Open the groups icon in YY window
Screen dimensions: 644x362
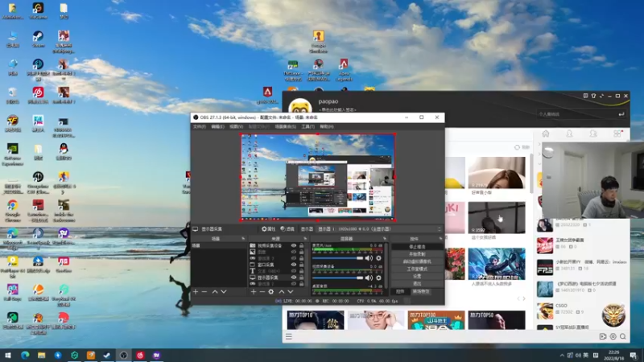point(593,134)
